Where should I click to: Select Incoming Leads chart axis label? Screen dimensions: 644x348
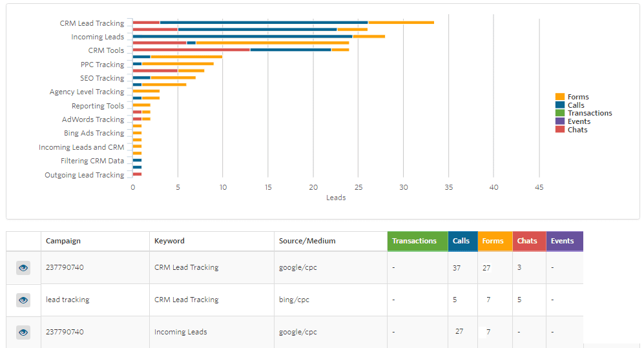click(x=98, y=37)
